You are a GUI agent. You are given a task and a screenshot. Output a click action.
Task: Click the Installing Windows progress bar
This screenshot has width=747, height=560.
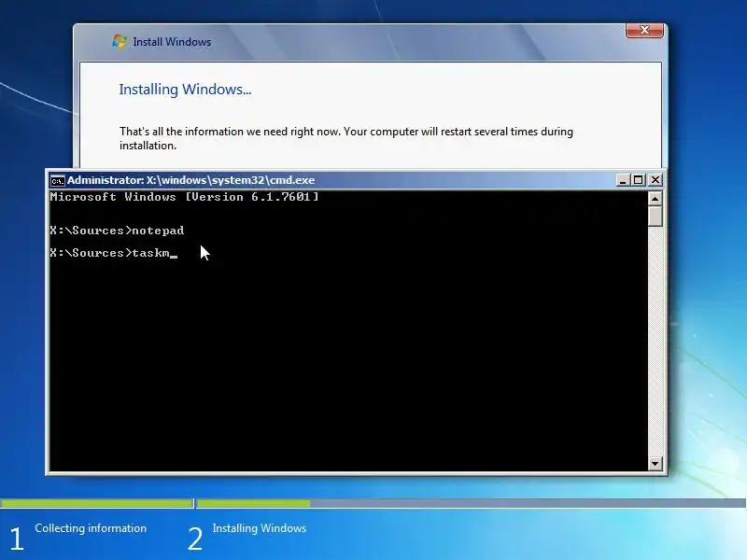pos(472,503)
